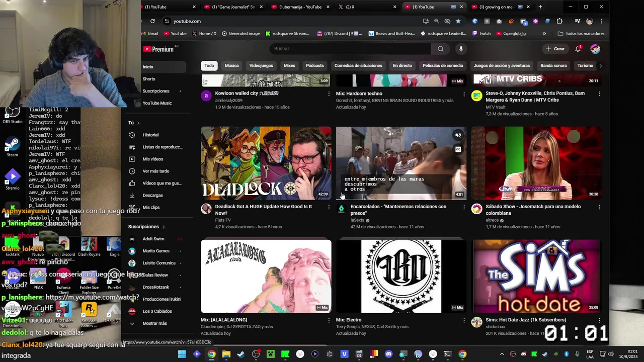Select the Todo filter chip
Viewport: 644px width, 362px height.
pyautogui.click(x=209, y=66)
